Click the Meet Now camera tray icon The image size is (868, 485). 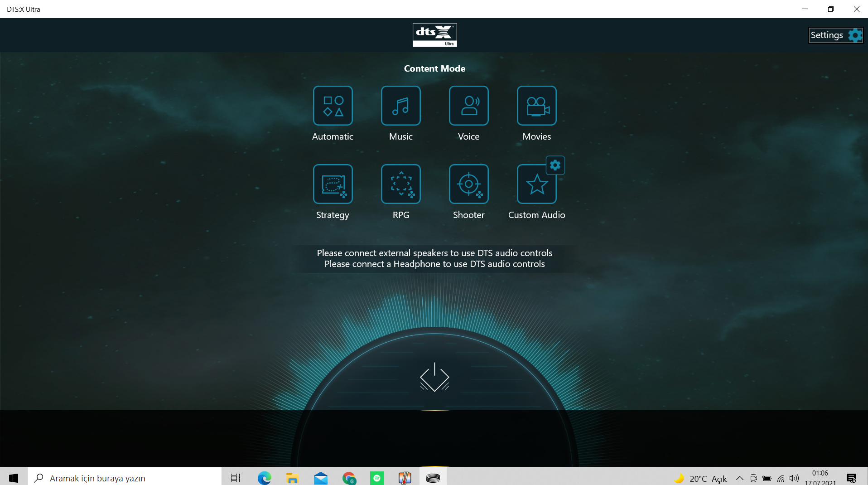click(753, 478)
